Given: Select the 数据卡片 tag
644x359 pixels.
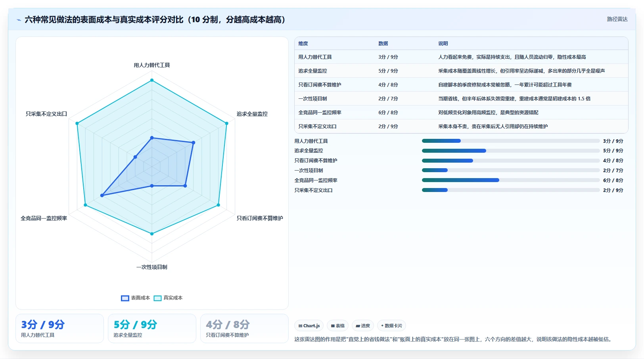Looking at the screenshot, I should coord(391,326).
